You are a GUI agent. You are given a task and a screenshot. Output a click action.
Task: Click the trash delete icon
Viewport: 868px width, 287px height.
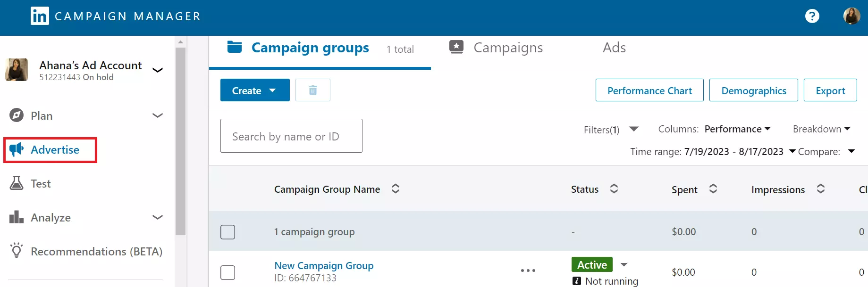[312, 90]
